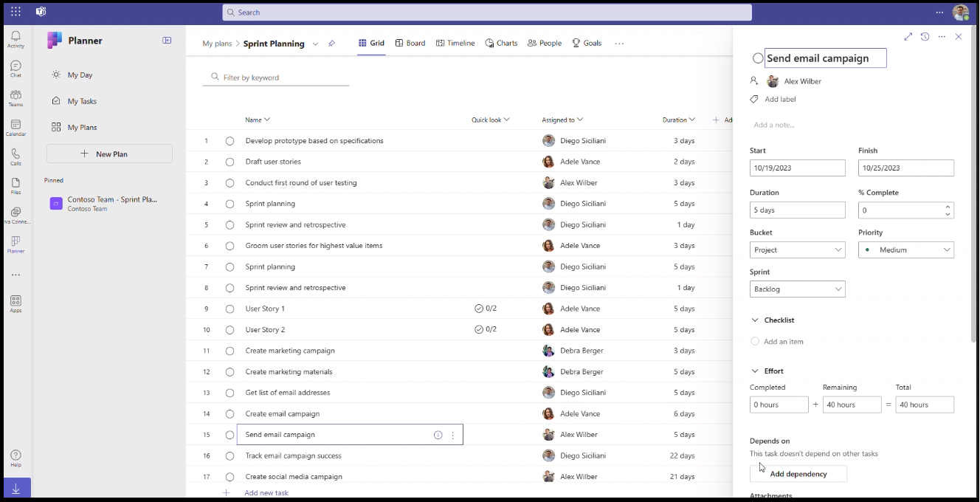Open the Bucket dropdown showing Project
The height and width of the screenshot is (502, 980).
coord(797,250)
